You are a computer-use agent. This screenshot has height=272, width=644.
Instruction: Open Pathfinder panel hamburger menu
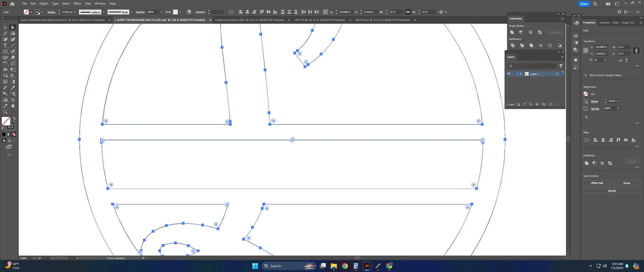[x=562, y=19]
